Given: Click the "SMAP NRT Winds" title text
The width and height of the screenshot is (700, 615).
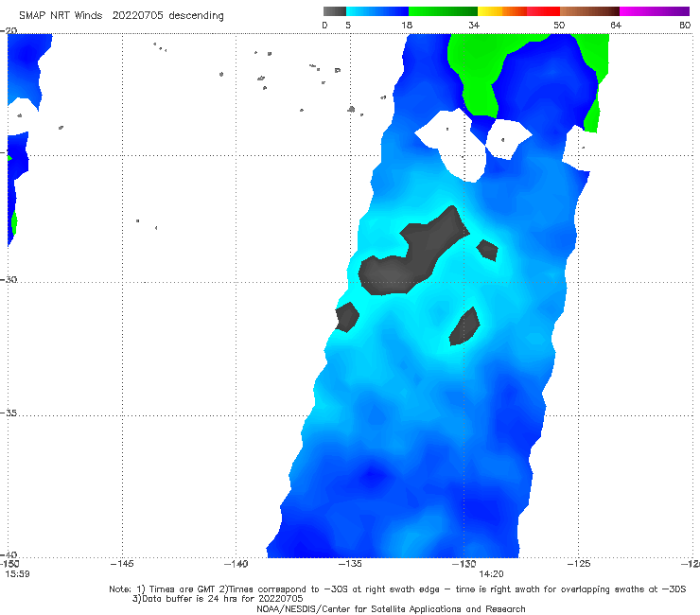Looking at the screenshot, I should pyautogui.click(x=61, y=15).
